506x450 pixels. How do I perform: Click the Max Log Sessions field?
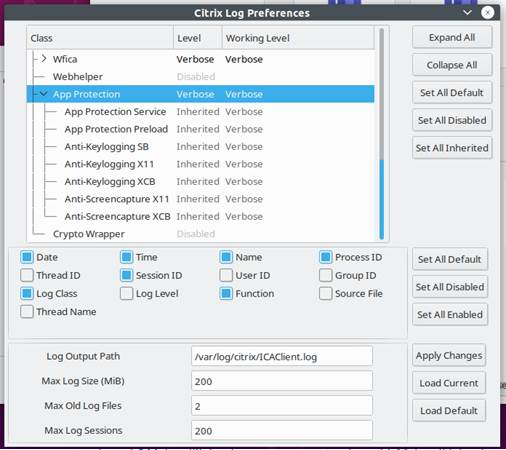[282, 431]
